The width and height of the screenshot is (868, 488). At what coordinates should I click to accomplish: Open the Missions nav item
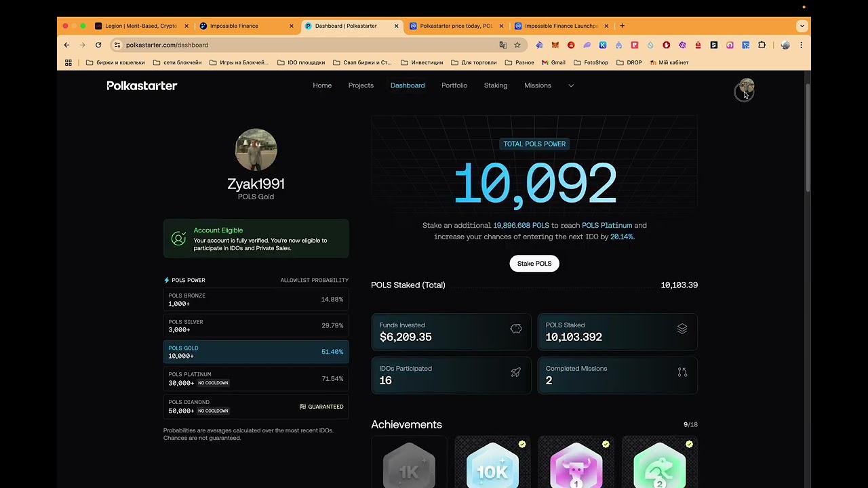click(538, 85)
